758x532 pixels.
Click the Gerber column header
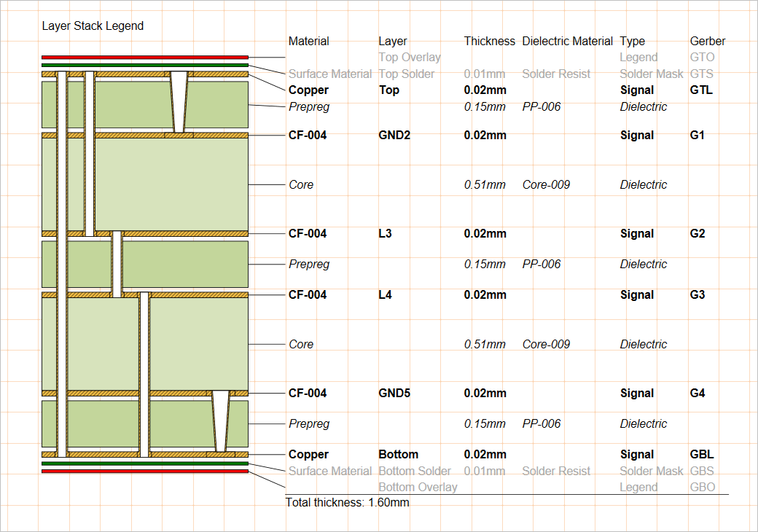tap(707, 41)
